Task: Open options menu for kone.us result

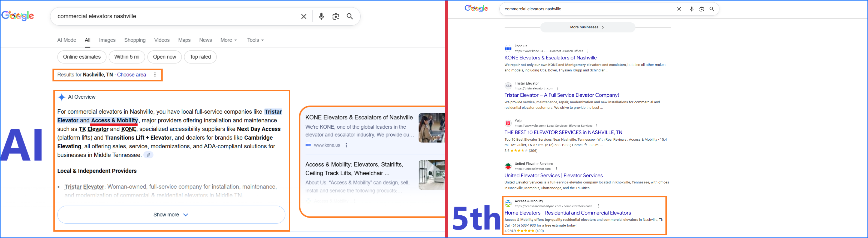Action: 587,51
